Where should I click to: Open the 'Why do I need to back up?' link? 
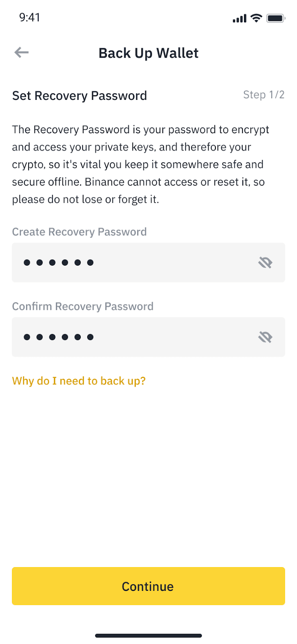79,381
